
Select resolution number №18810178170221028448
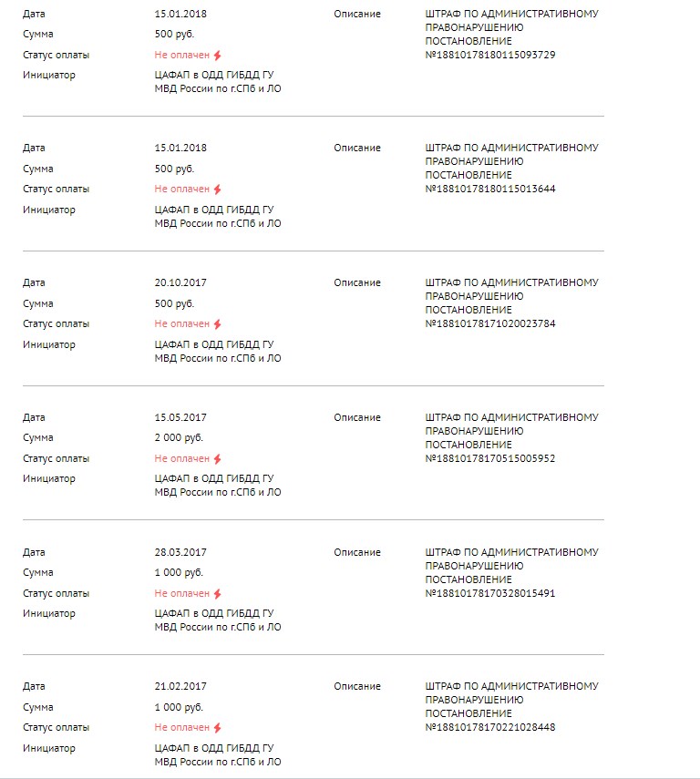coord(490,727)
